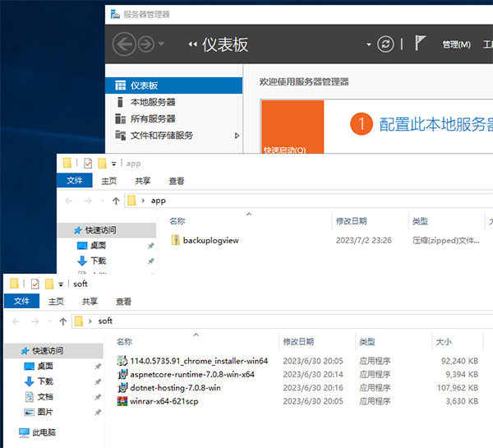This screenshot has width=493, height=448.
Task: Click 配置此本地服务器 link
Action: (x=435, y=124)
